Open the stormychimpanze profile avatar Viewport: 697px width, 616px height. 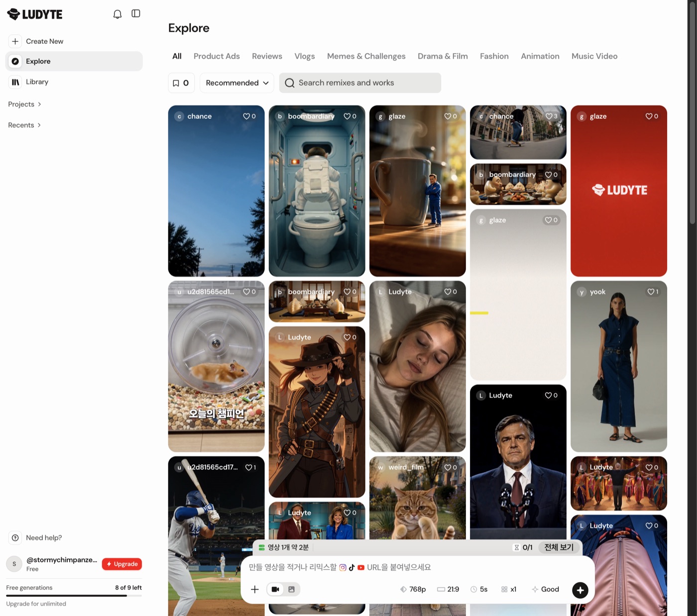pyautogui.click(x=14, y=564)
